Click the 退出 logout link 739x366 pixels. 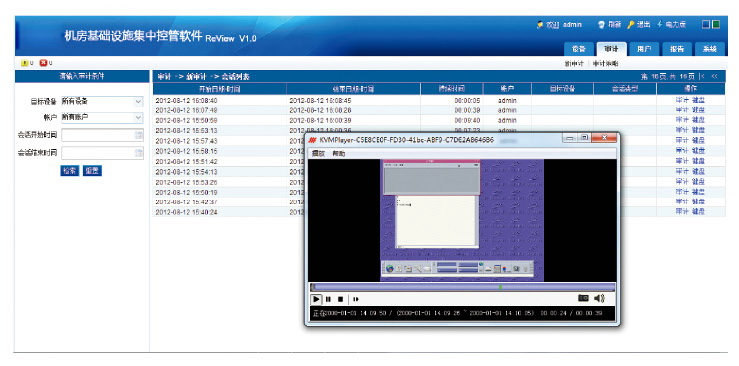point(643,24)
